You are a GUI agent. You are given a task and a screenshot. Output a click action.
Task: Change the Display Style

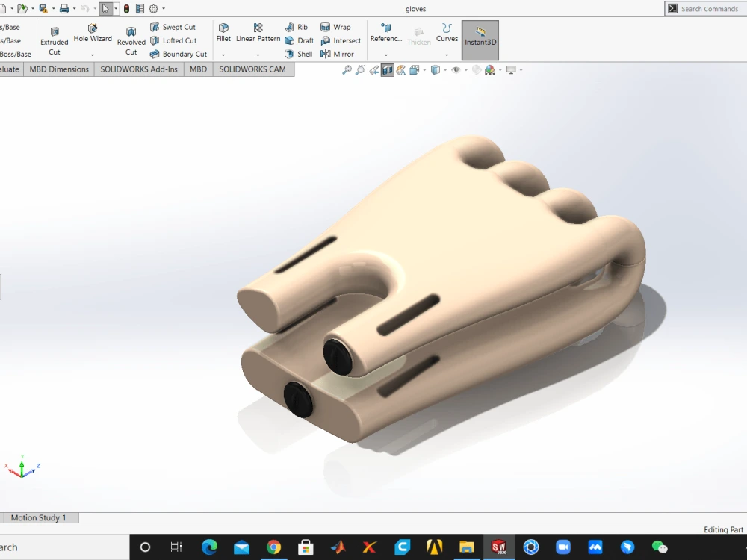(435, 70)
